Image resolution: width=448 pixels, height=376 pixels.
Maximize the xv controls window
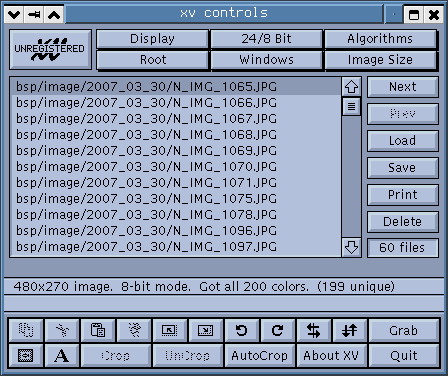[x=414, y=15]
